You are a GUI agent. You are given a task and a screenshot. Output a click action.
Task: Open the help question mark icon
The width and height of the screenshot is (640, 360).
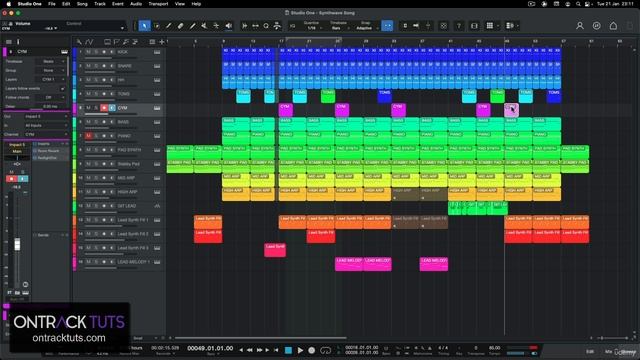click(459, 26)
